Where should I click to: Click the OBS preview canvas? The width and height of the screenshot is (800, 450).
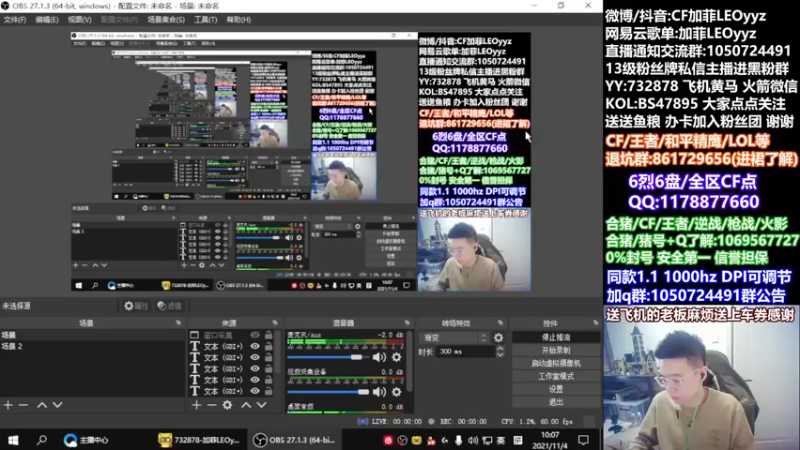301,162
